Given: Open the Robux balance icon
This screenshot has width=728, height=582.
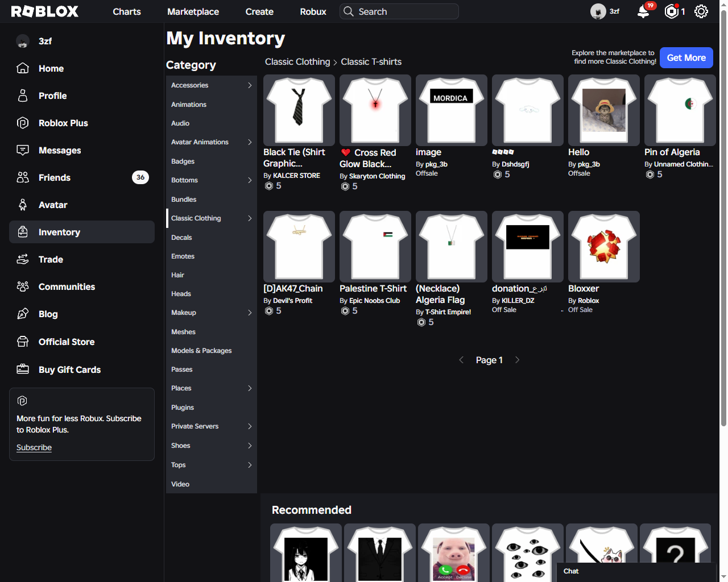Looking at the screenshot, I should tap(672, 11).
